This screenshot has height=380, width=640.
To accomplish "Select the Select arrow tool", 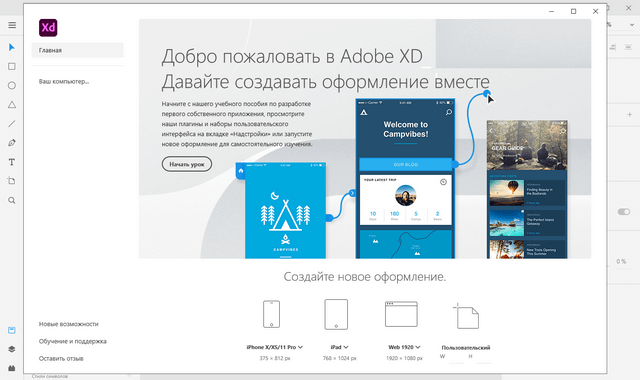I will coord(12,47).
